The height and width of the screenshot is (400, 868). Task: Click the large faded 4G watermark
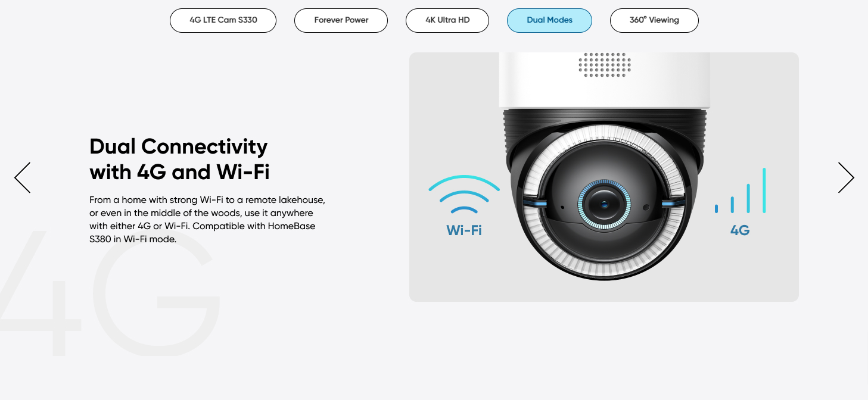tap(110, 293)
